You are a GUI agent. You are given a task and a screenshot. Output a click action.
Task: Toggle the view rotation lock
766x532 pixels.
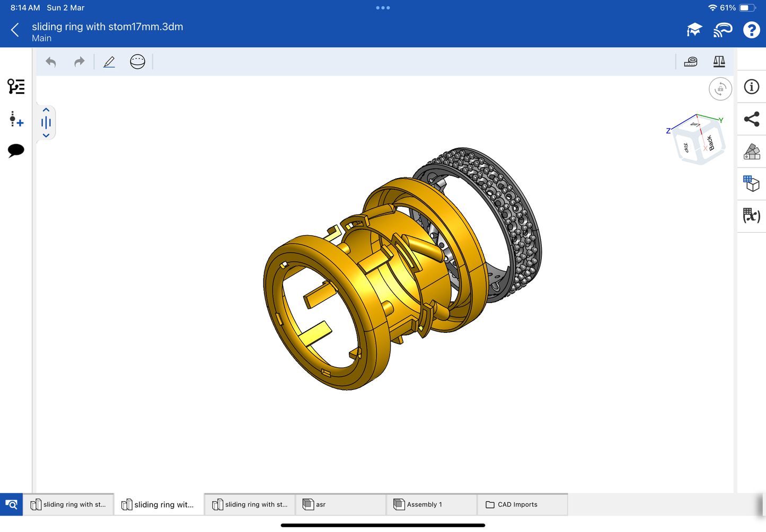720,89
